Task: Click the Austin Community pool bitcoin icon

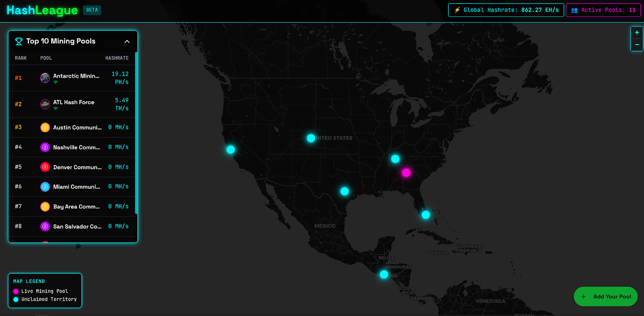Action: [x=45, y=128]
